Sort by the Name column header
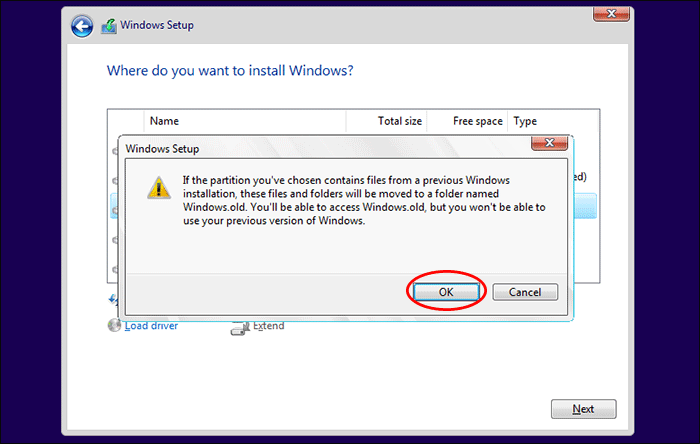Image resolution: width=700 pixels, height=444 pixels. coord(164,121)
